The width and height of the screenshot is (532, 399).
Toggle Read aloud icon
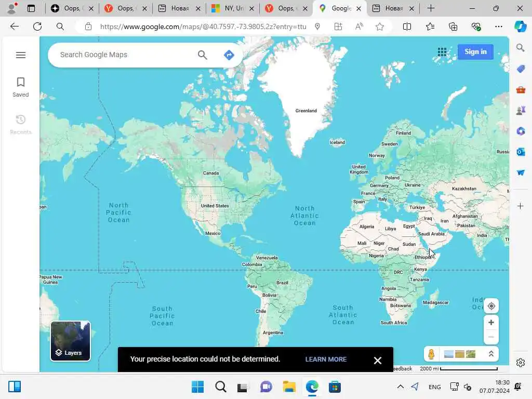click(x=359, y=26)
